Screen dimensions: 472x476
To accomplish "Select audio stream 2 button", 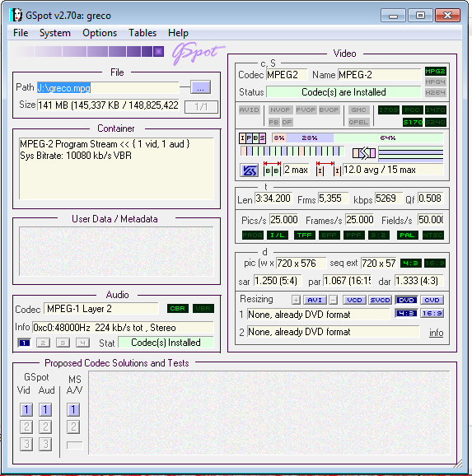I will (x=43, y=343).
